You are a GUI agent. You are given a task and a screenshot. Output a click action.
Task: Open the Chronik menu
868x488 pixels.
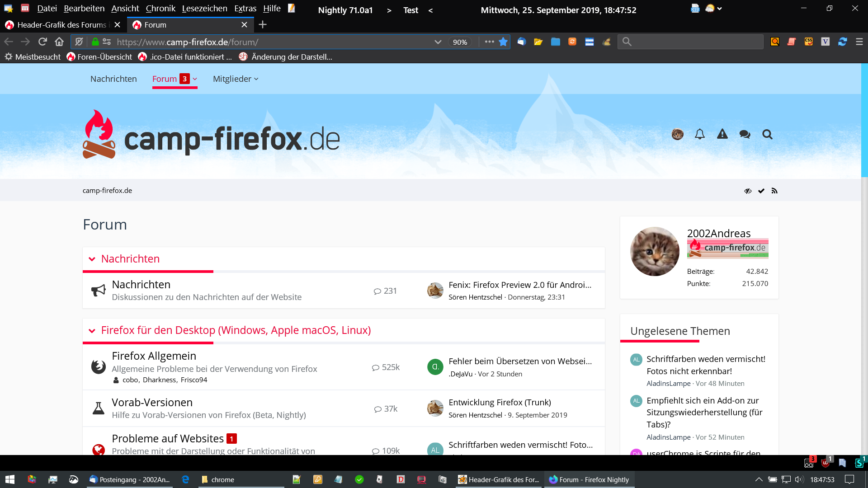(160, 8)
